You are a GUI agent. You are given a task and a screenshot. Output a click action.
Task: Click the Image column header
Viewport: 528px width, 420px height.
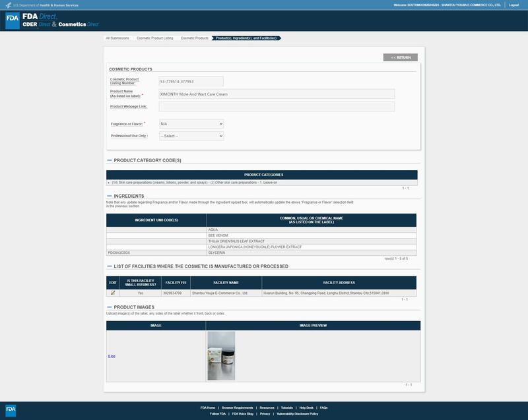pos(156,326)
